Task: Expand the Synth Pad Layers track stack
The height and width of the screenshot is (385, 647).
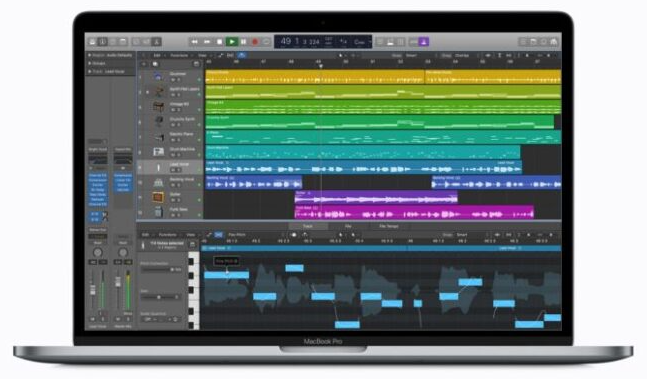Action: (147, 92)
